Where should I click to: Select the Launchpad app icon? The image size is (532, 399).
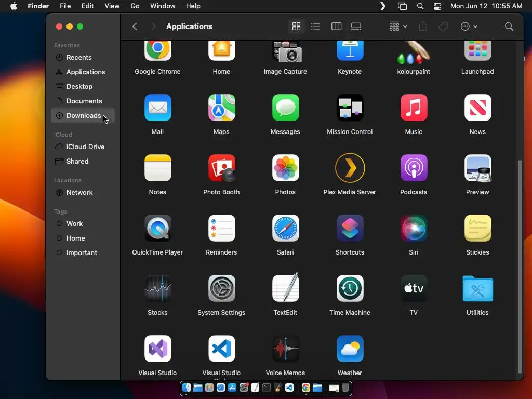[x=478, y=51]
